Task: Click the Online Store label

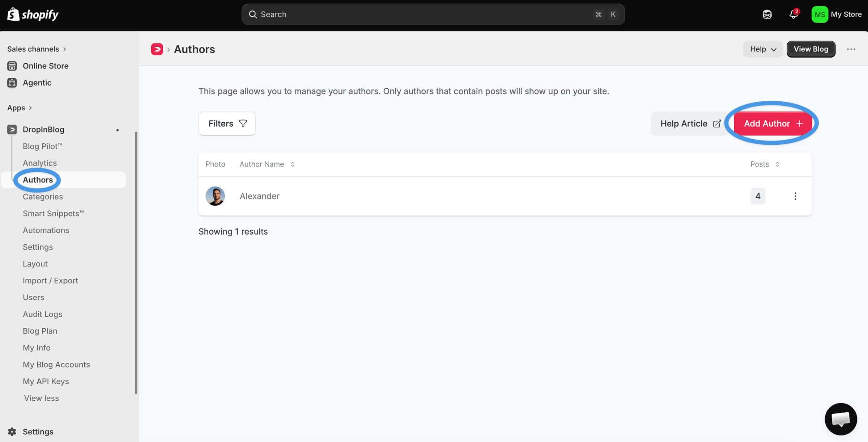Action: pos(46,66)
